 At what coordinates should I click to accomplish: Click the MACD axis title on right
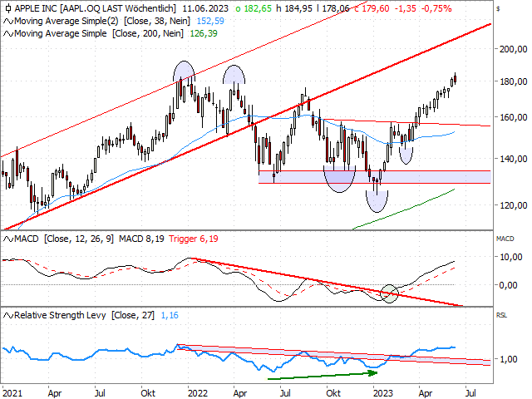(x=505, y=239)
